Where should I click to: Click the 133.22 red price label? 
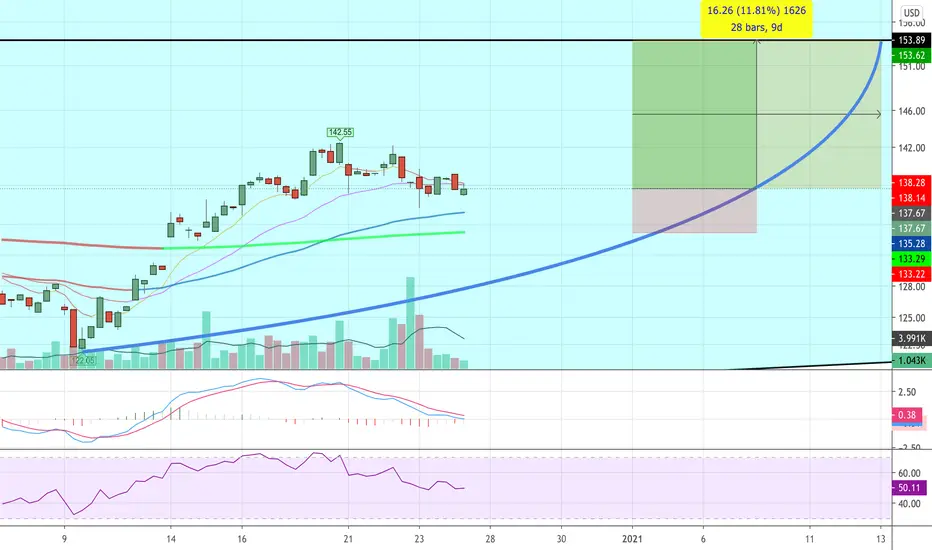tap(911, 274)
